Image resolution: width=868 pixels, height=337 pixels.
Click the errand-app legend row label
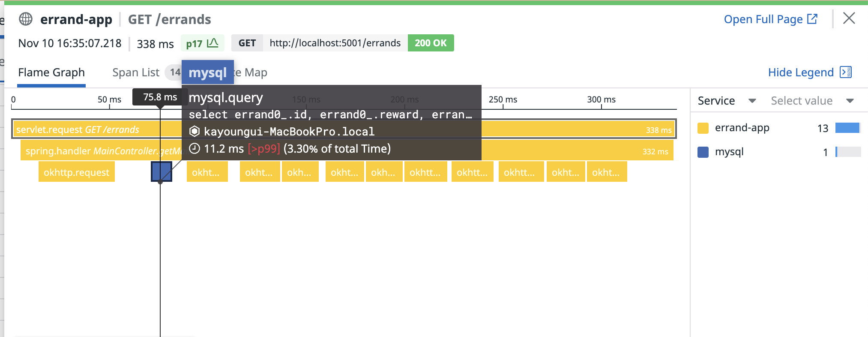tap(742, 128)
